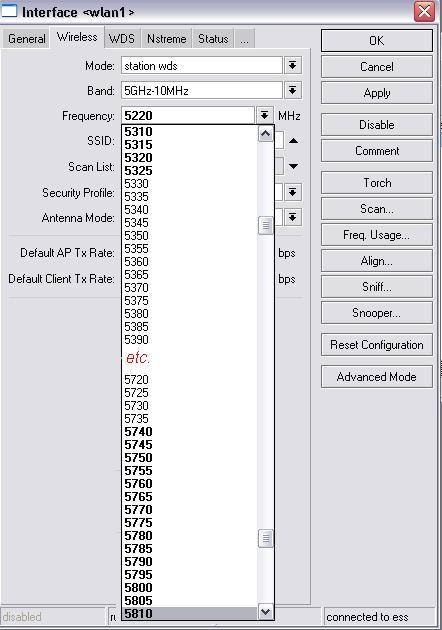
Task: Expand the Band dropdown list
Action: click(x=293, y=90)
